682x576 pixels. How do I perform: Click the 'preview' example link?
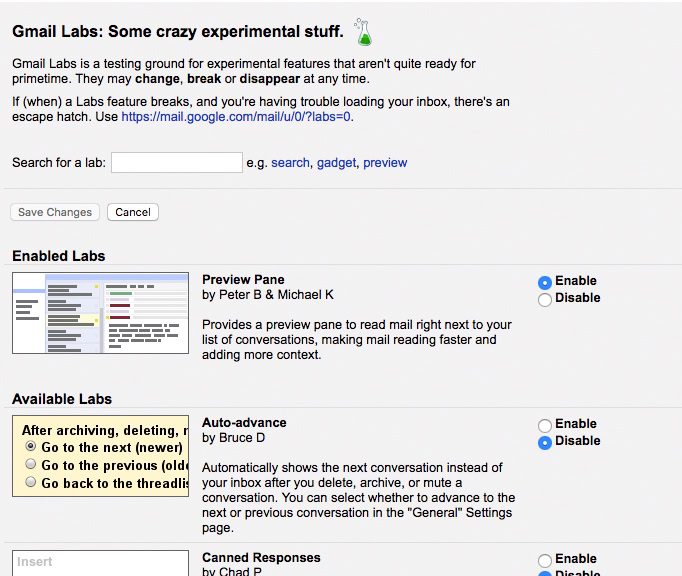(385, 163)
